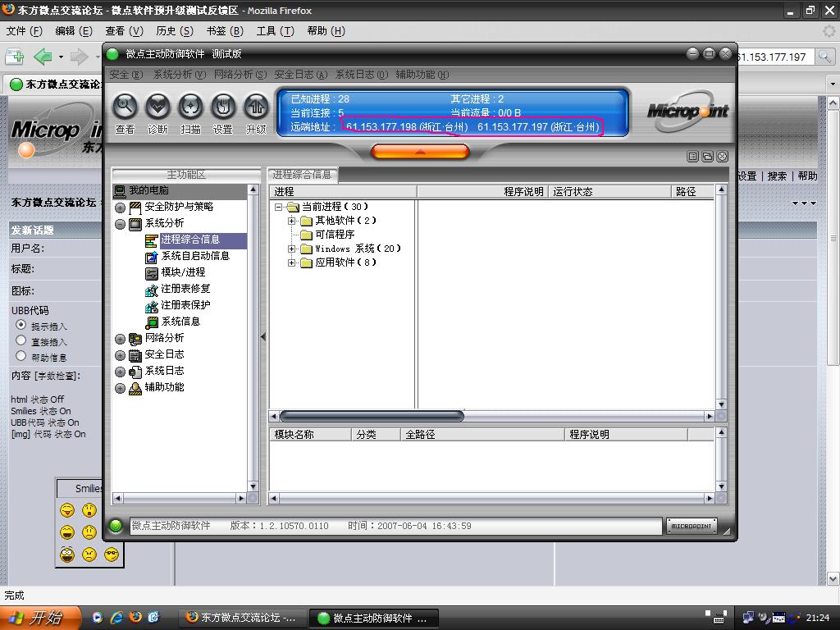Screen dimensions: 840x630
Task: Click 网络分析 computer icon
Action: [x=135, y=339]
